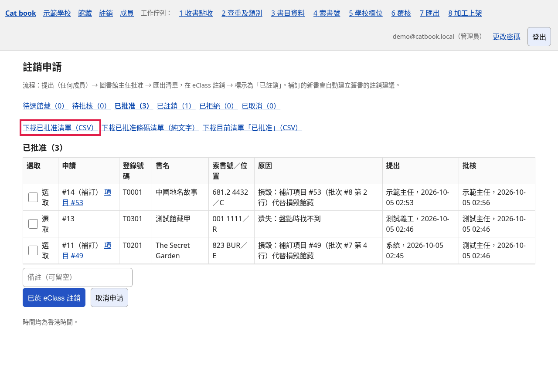Click the account label demo@catbook.local（管理員）

[439, 37]
